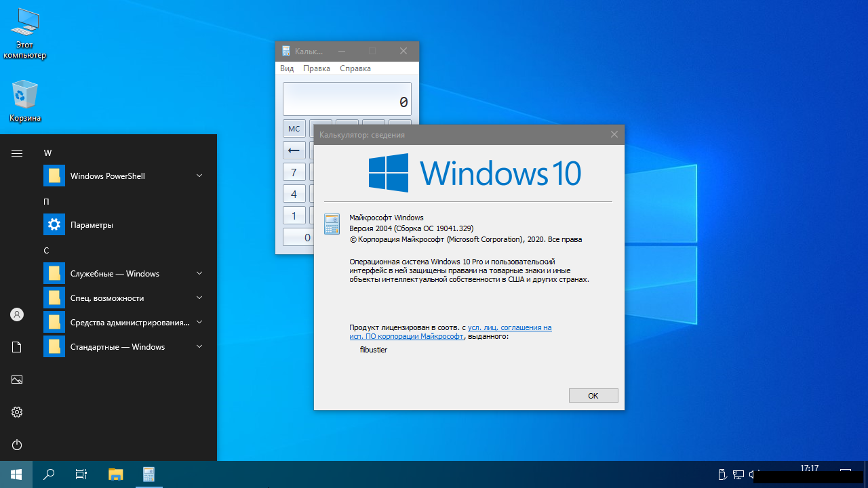Click OK in the about dialog

click(x=593, y=396)
